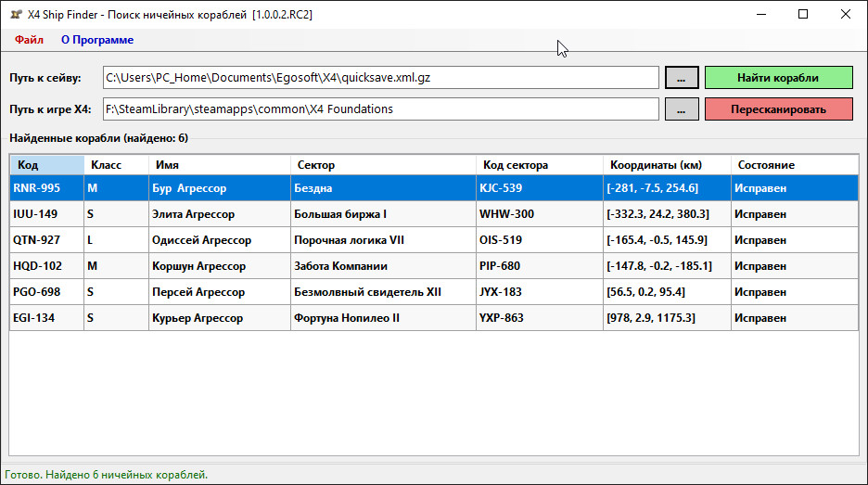Select the EGI-134 Курьер Агрессор row

[x=434, y=318]
